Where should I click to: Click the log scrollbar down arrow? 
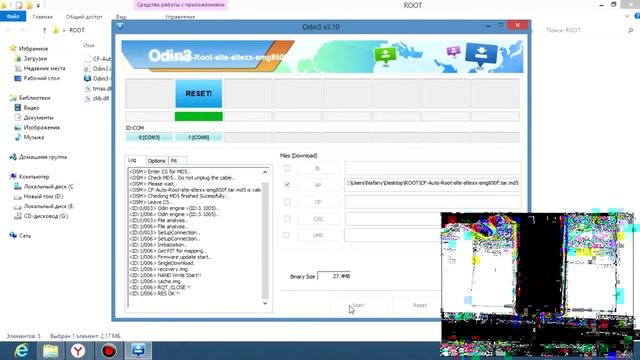click(x=265, y=303)
